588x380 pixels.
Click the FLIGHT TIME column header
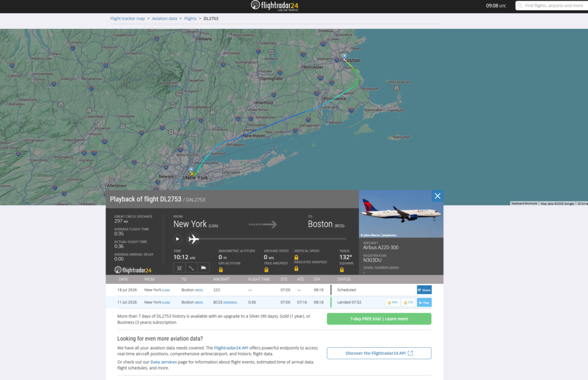tap(259, 279)
